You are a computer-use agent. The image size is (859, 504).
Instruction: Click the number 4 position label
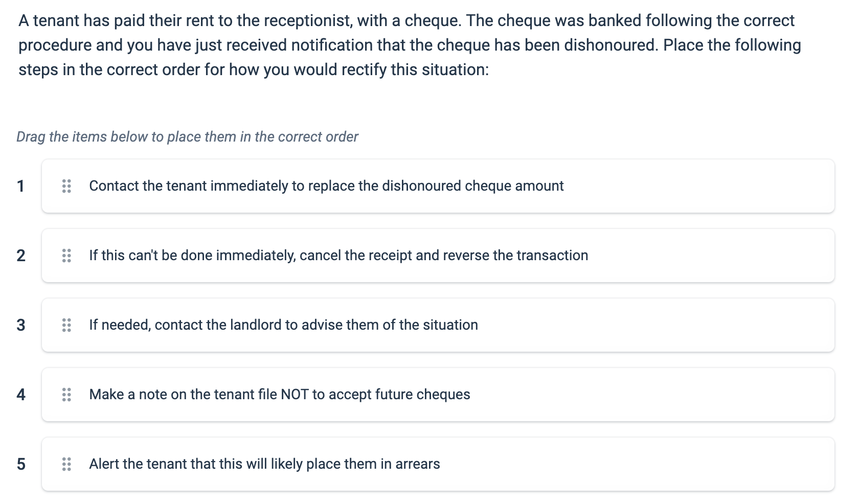[x=21, y=395]
